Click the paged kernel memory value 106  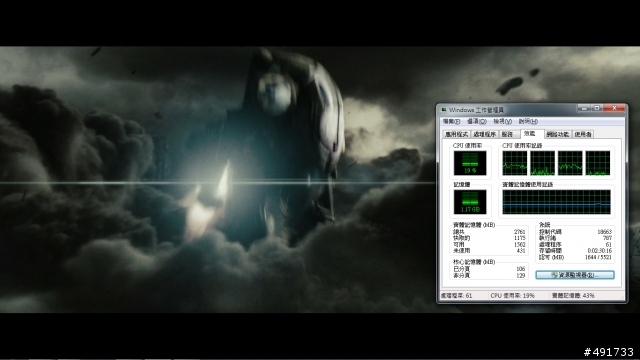click(520, 269)
